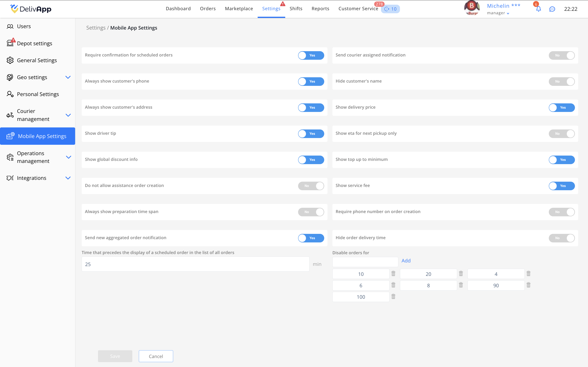
Task: Click the manager profile avatar
Action: point(472,8)
